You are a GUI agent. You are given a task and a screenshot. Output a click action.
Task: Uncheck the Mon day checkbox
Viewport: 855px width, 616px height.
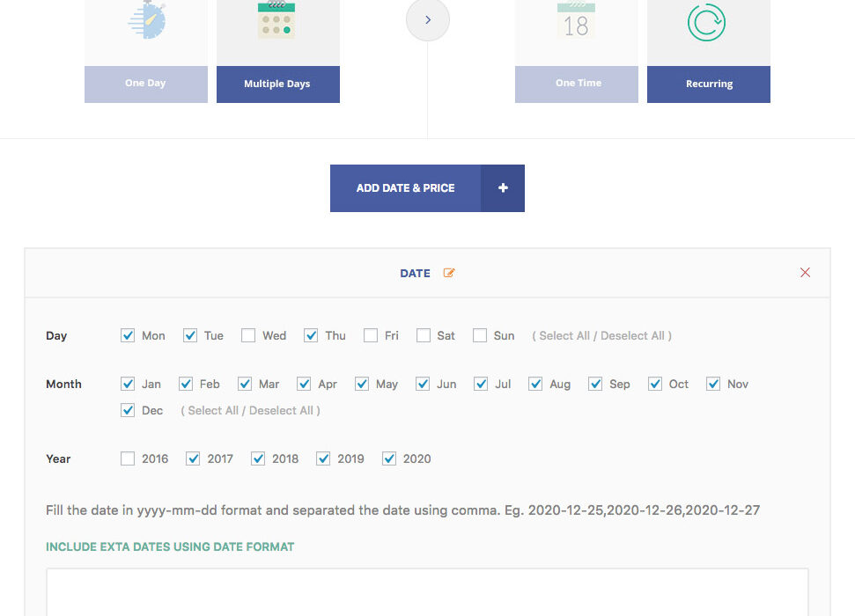click(128, 335)
